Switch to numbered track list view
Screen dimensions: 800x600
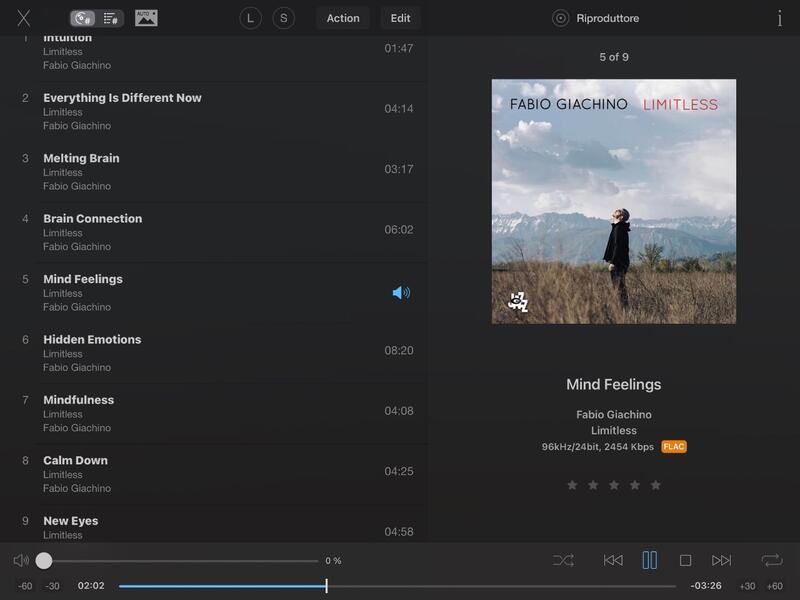(110, 18)
